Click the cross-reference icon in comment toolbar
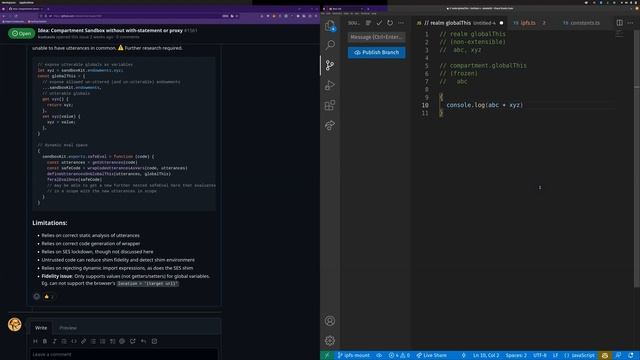Viewport: 640px width, 360px height. pyautogui.click(x=133, y=341)
